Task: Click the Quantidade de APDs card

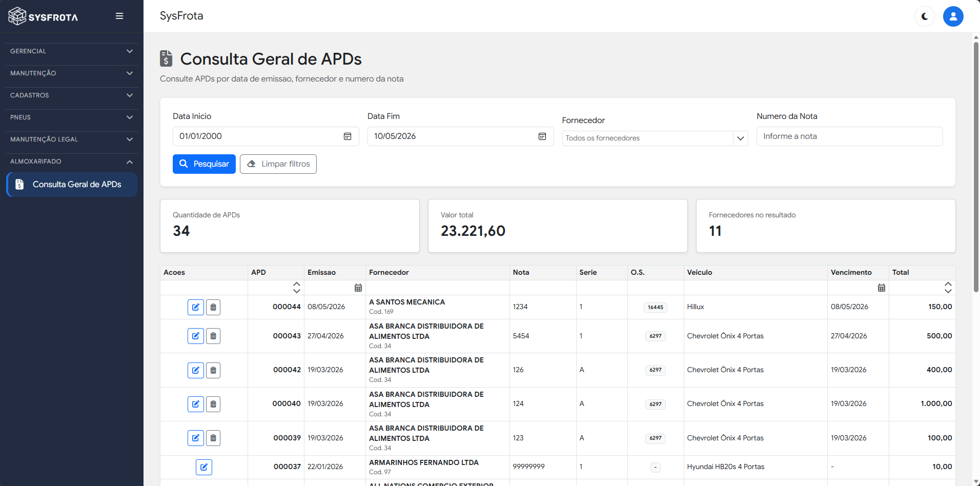Action: point(290,226)
